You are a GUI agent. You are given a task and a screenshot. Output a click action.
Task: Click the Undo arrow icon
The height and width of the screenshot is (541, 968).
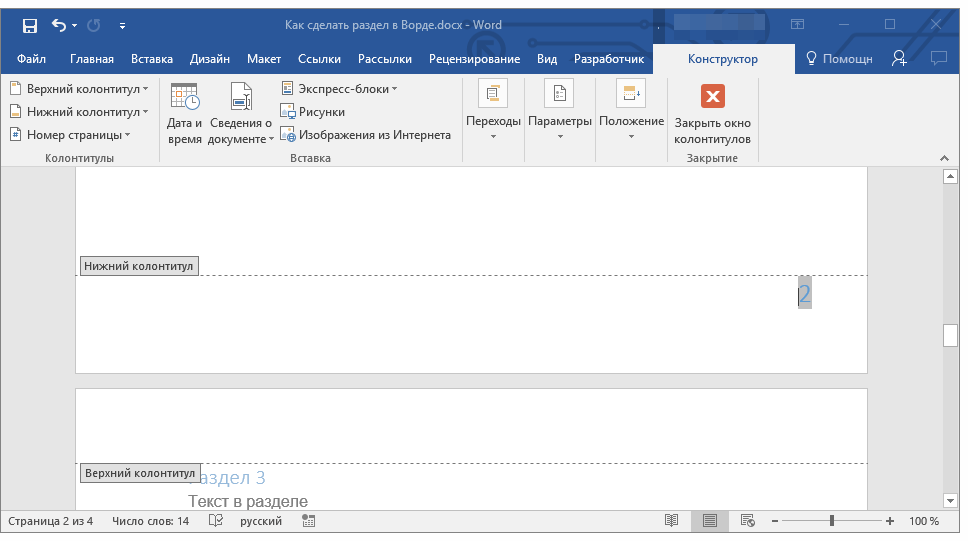[58, 25]
